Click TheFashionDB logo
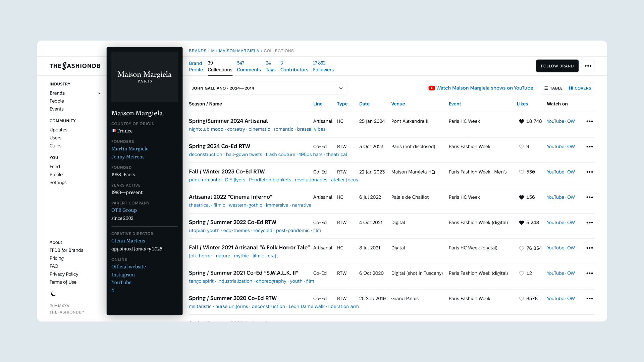Screen dimensions: 644x362 click(75, 66)
